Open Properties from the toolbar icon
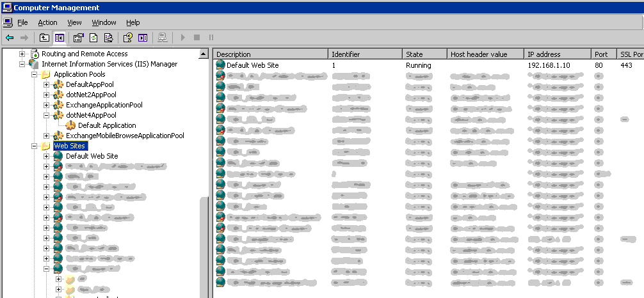The width and height of the screenshot is (644, 298). coord(79,38)
